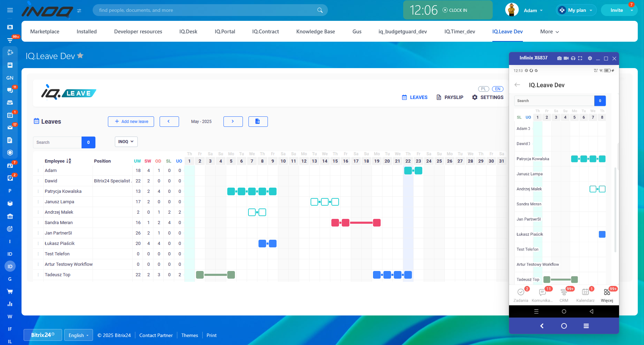
Task: Click the phone back arrow beside IQ.Leave Dev
Action: point(517,85)
